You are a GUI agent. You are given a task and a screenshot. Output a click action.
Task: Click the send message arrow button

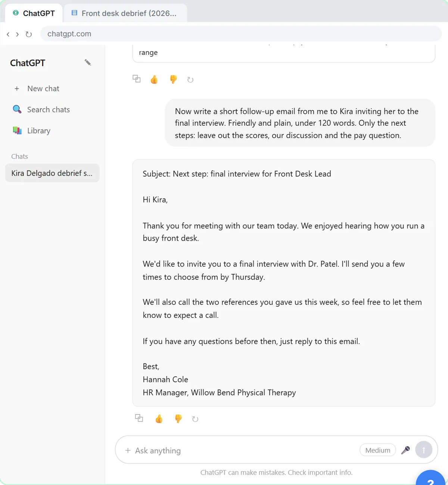[424, 450]
